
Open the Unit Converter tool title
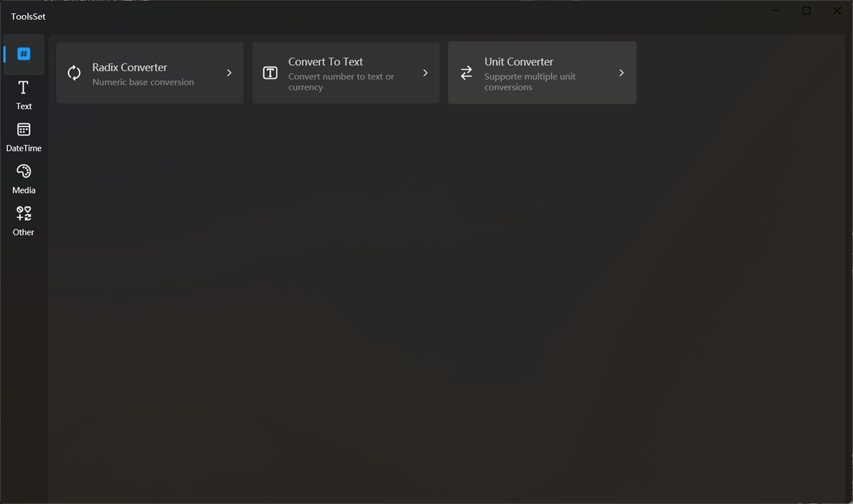point(519,61)
